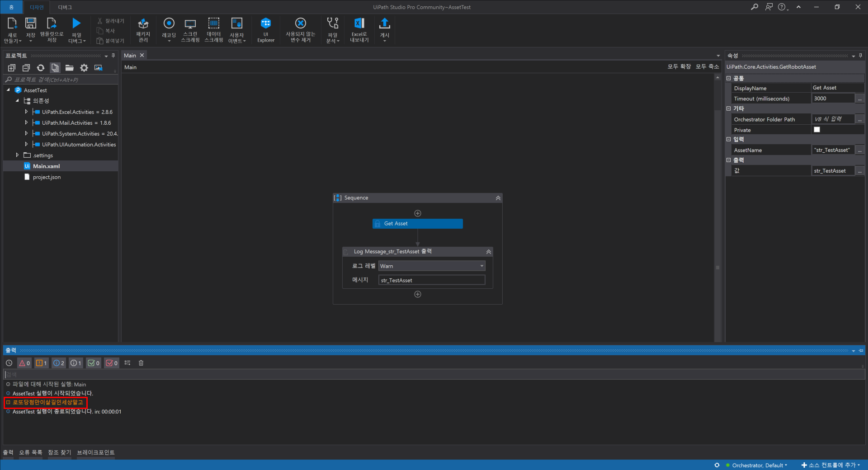
Task: Click 소스 컨트롤에 추가 (Add to Source Control)
Action: coord(831,465)
